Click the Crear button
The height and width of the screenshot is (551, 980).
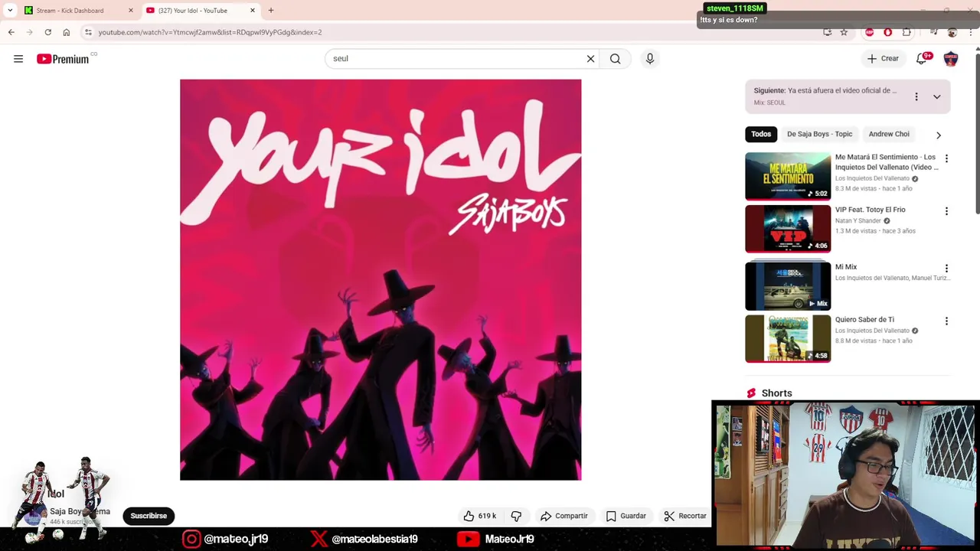coord(883,59)
